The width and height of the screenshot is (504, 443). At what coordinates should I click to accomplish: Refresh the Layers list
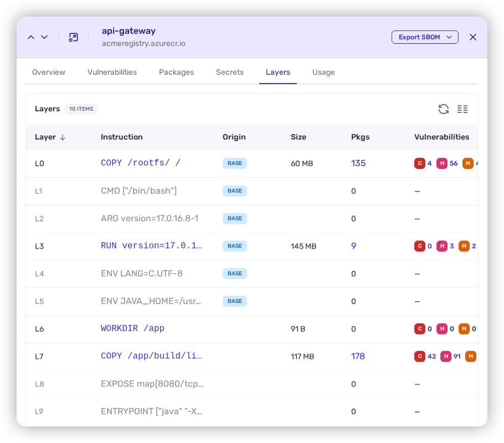444,109
